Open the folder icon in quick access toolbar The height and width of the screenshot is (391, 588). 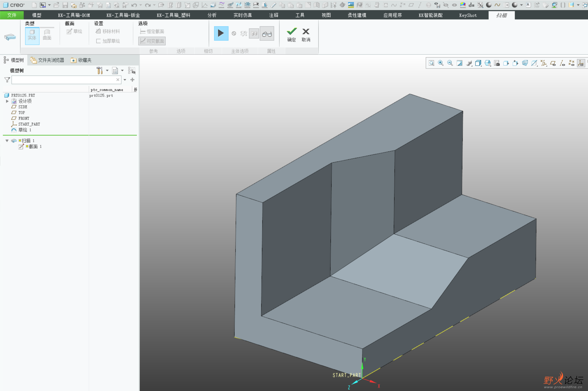[56, 5]
